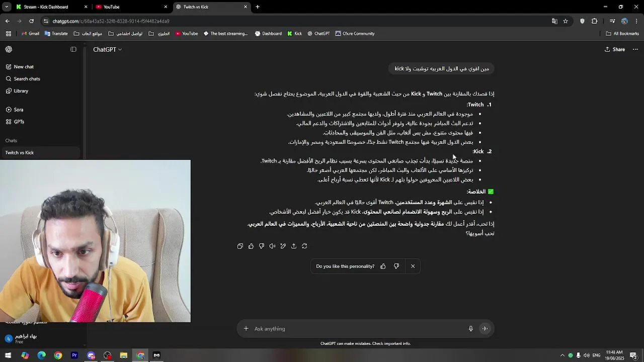Open Chrome three-dot menu
This screenshot has height=362, width=644.
tap(637, 21)
